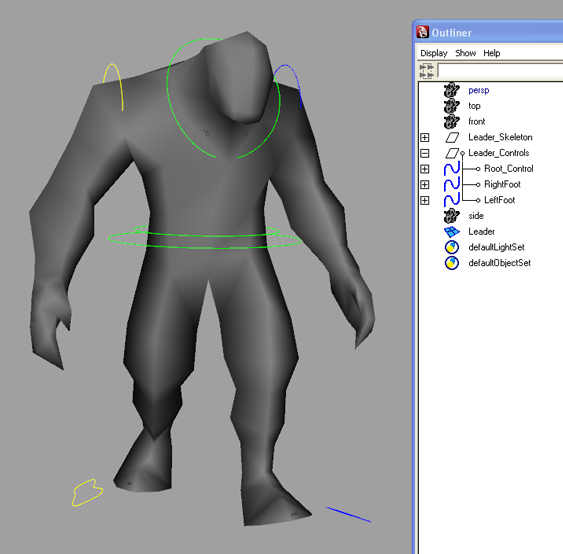Open the Show menu

(x=465, y=53)
